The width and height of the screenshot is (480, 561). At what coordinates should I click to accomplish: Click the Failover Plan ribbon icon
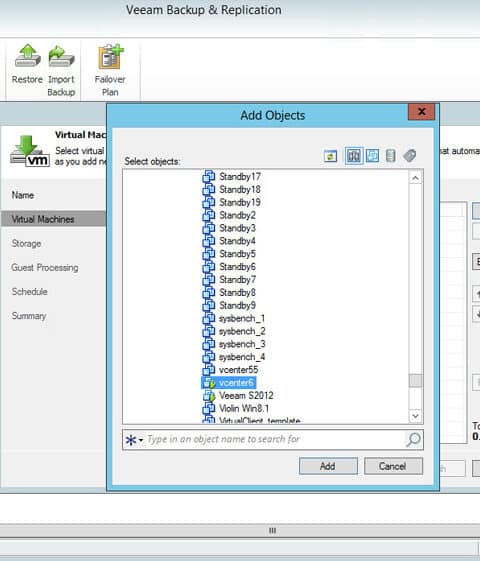110,57
